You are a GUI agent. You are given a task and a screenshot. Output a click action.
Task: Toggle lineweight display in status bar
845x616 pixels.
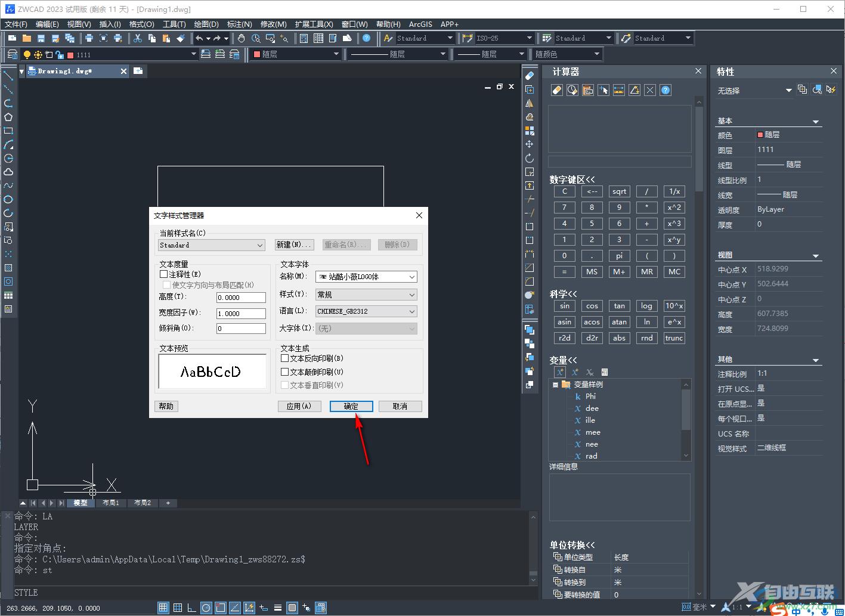click(278, 608)
